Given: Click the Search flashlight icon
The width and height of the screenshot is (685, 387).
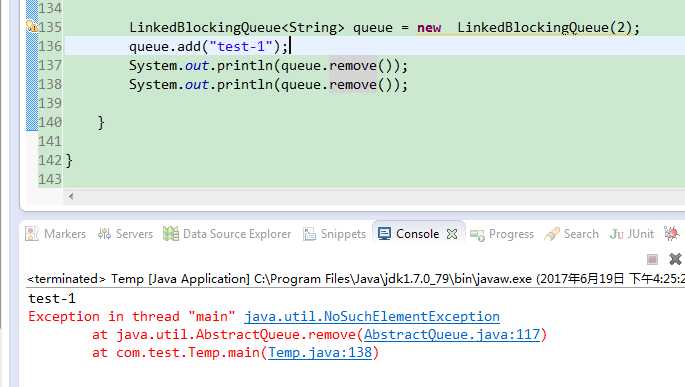Looking at the screenshot, I should [552, 234].
